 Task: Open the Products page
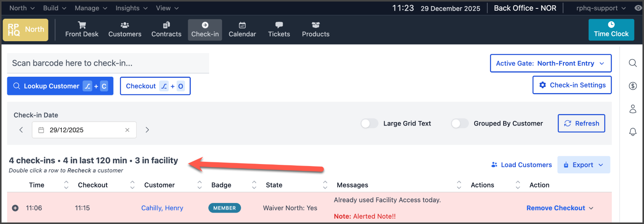point(316,30)
